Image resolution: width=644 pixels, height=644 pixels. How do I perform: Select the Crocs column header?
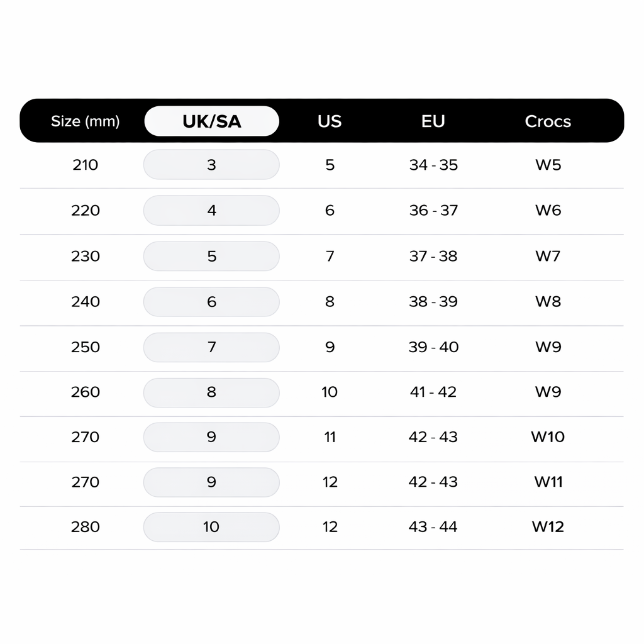548,121
